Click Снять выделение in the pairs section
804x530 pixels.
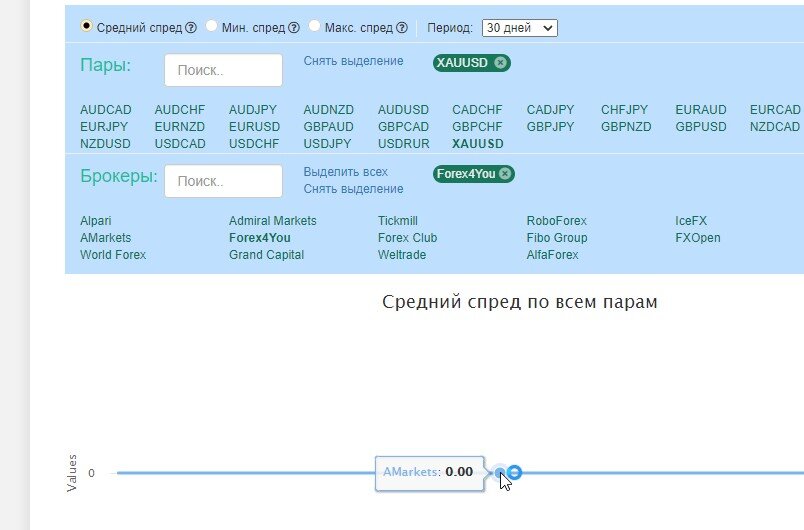click(353, 61)
